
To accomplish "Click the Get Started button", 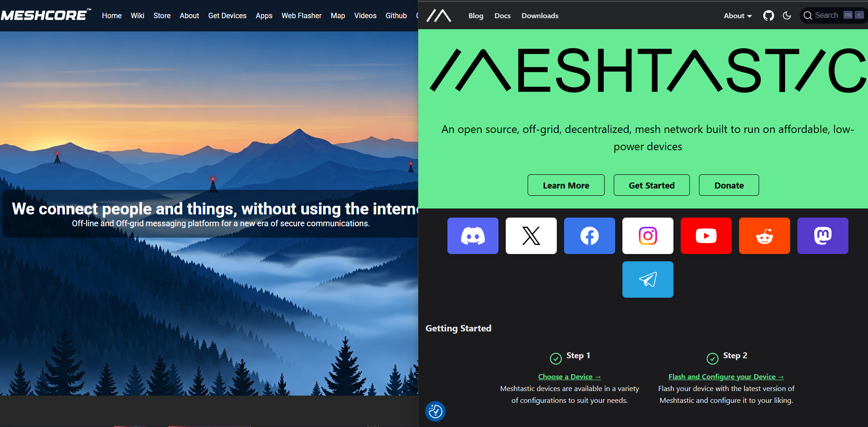I will (x=652, y=185).
